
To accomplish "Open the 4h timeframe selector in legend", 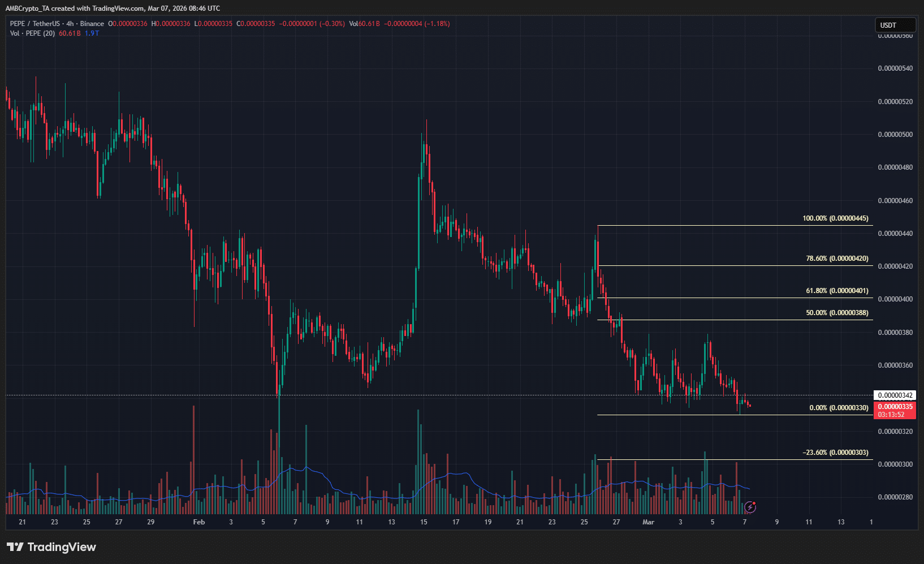I will 71,24.
